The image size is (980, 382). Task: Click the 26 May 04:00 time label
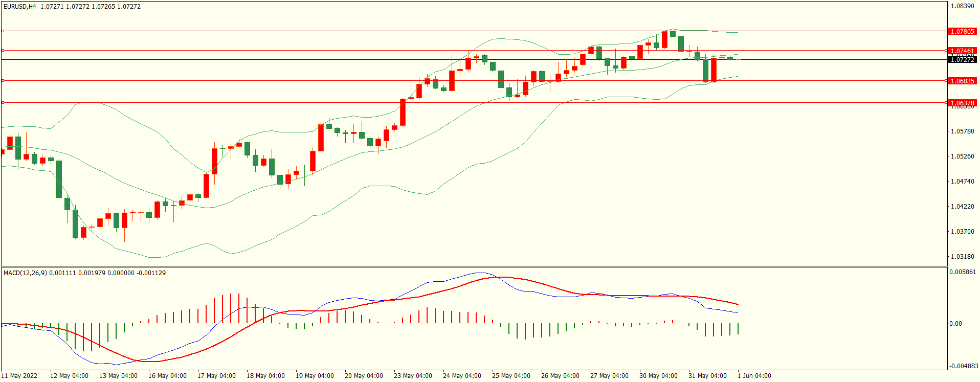coord(560,376)
